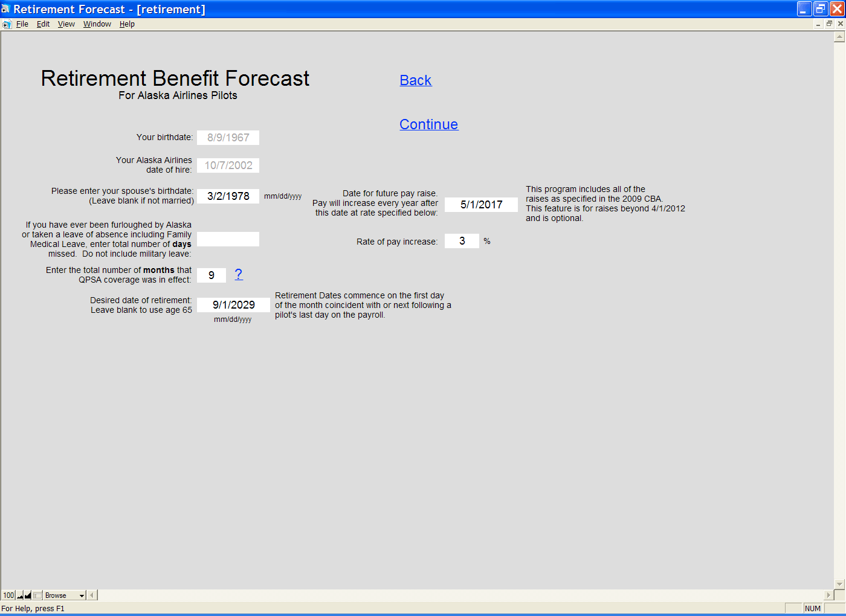The height and width of the screenshot is (616, 846).
Task: Open the Browse mode dropdown
Action: 65,595
